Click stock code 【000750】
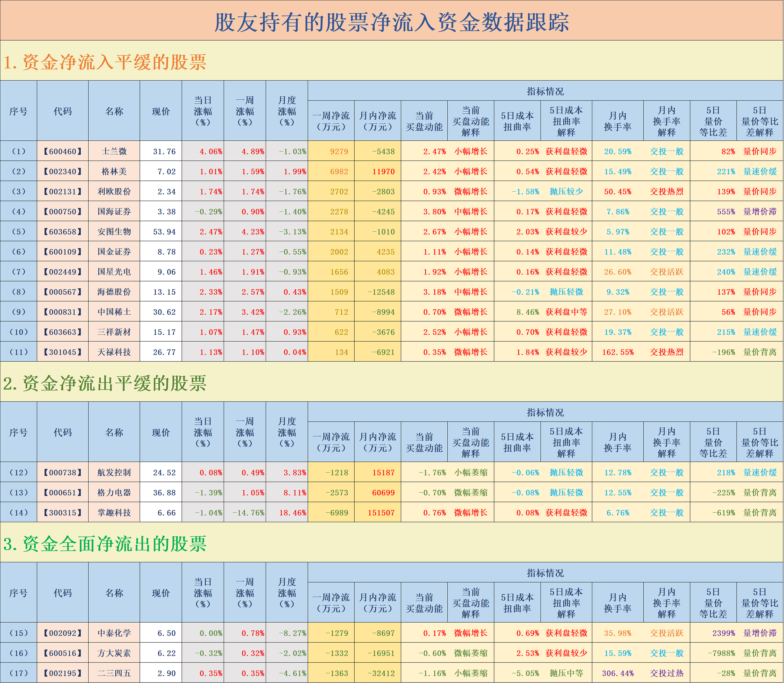 point(63,212)
